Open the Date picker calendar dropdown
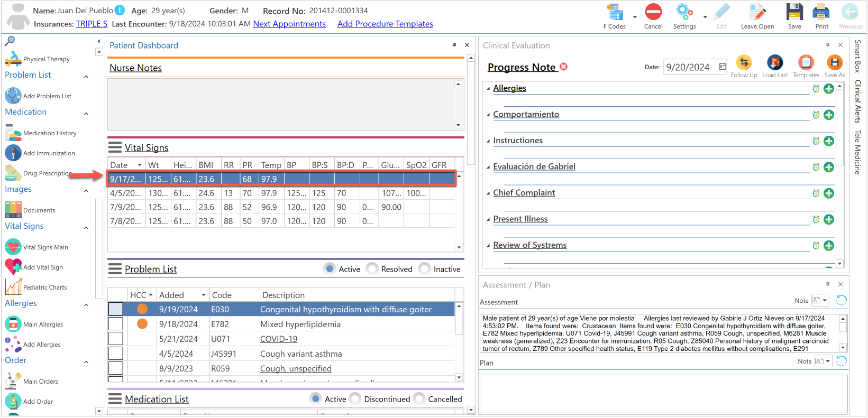This screenshot has width=868, height=418. point(723,67)
